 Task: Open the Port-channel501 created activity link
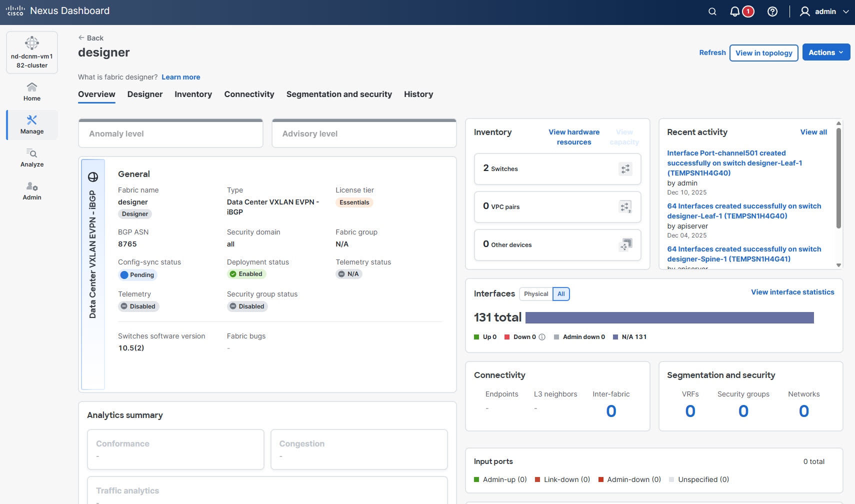tap(734, 163)
